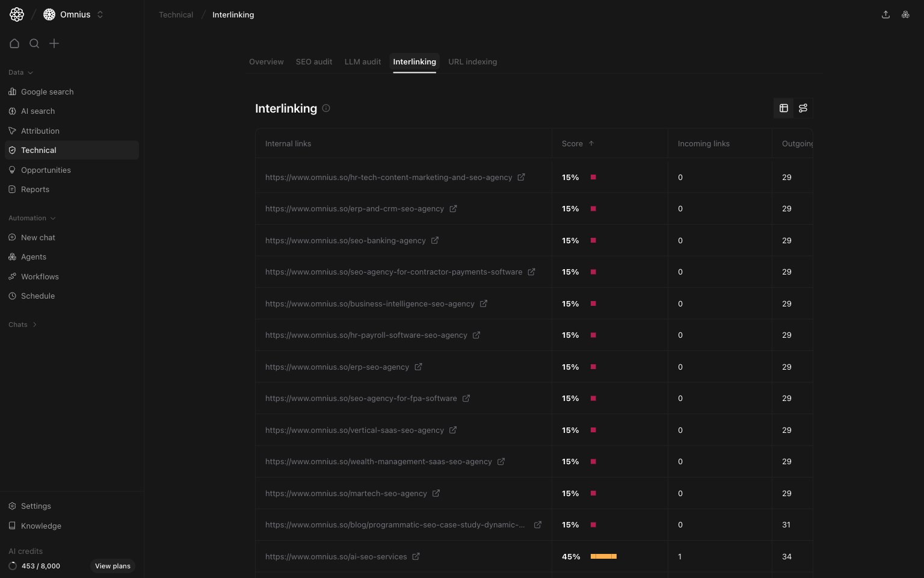Image resolution: width=924 pixels, height=578 pixels.
Task: Toggle the table view button for Interlinking
Action: tap(784, 108)
